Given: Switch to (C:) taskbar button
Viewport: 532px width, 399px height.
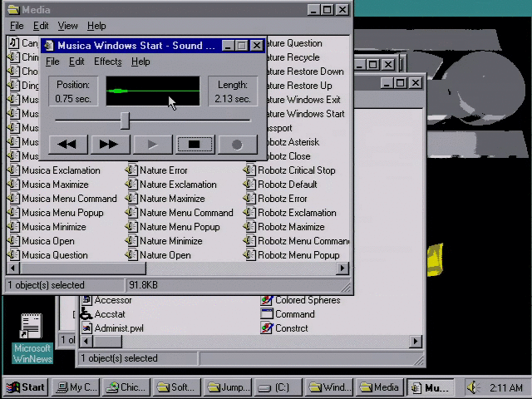Looking at the screenshot, I should coord(278,387).
